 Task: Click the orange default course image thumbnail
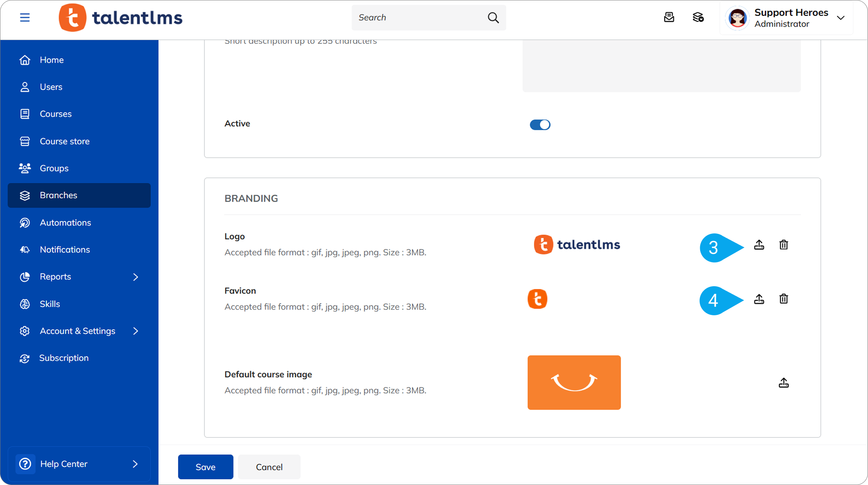574,382
